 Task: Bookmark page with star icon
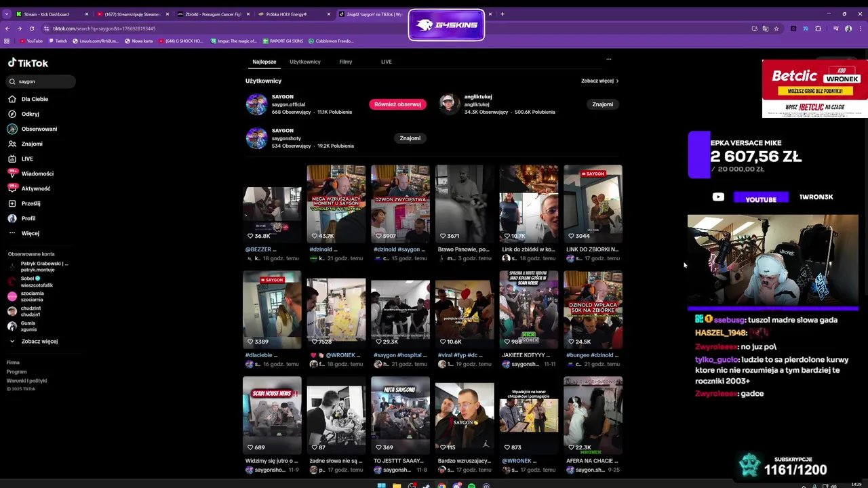[776, 28]
